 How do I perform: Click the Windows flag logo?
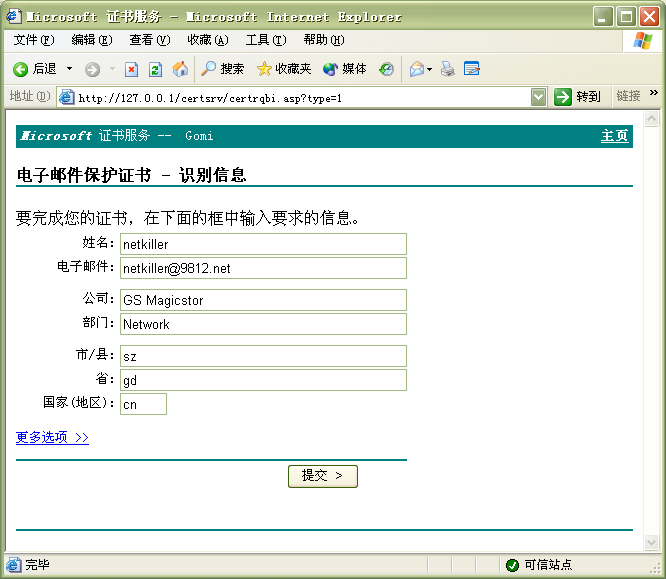point(643,41)
